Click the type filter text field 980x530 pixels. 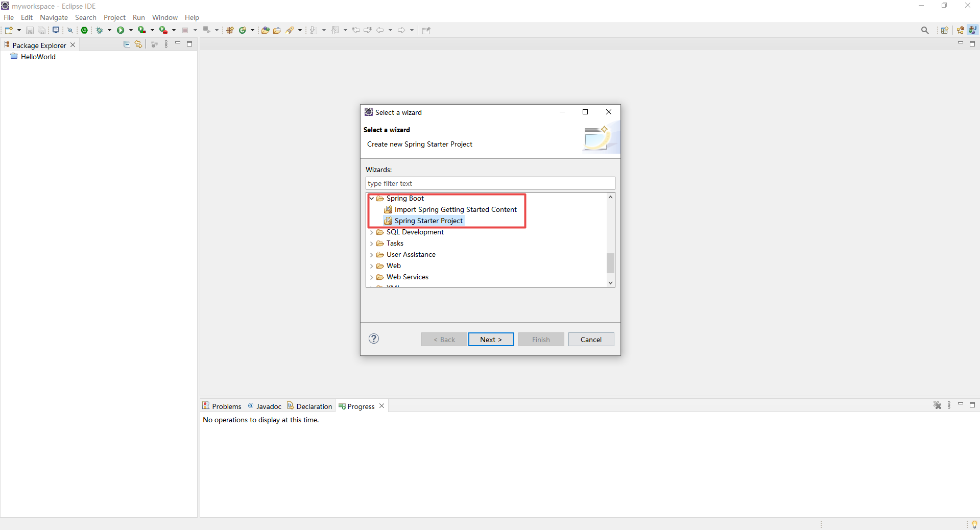[x=490, y=183]
